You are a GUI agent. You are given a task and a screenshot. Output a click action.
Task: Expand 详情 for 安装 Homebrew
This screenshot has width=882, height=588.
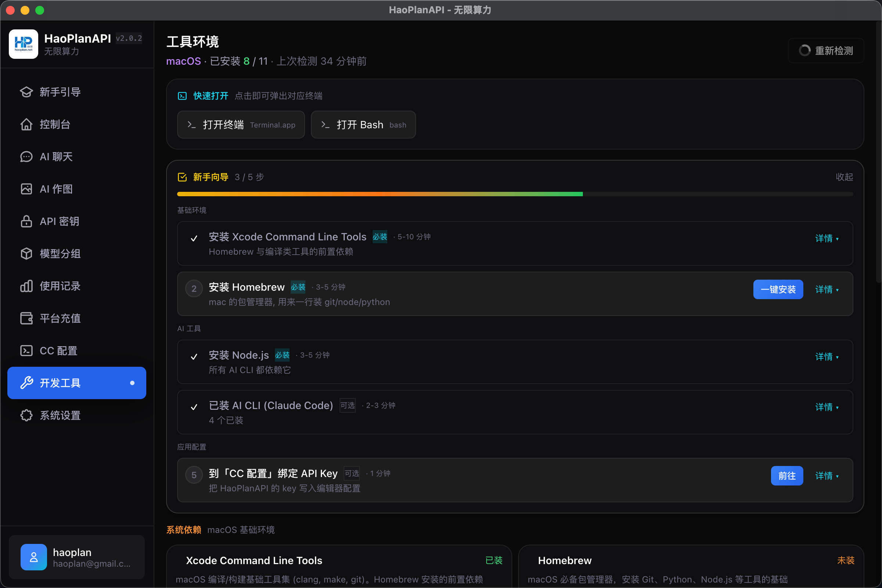827,290
